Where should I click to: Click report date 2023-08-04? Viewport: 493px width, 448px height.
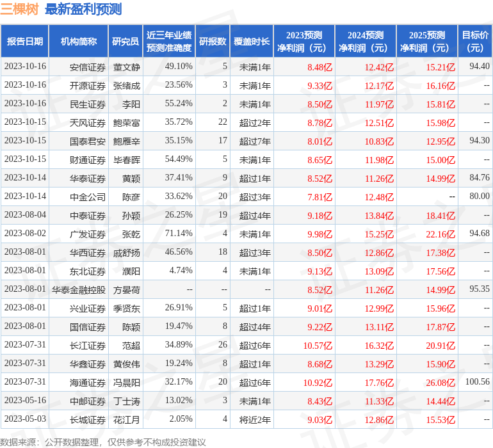[25, 214]
